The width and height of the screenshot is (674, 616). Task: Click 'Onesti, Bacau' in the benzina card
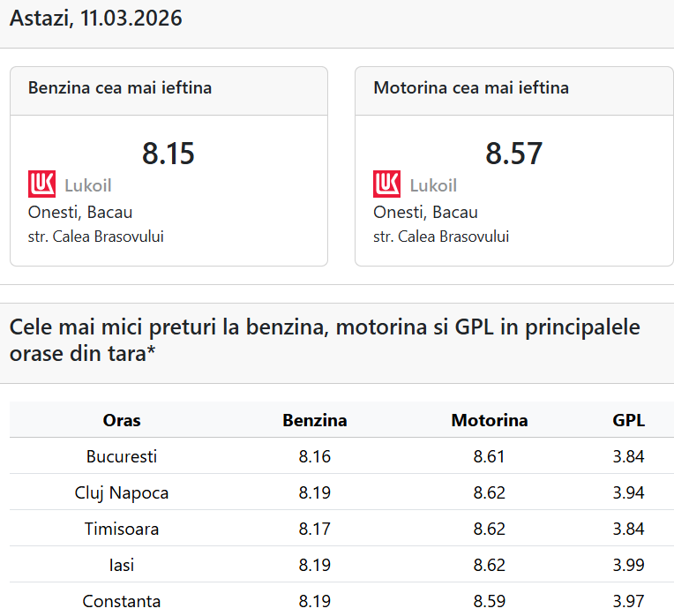80,212
